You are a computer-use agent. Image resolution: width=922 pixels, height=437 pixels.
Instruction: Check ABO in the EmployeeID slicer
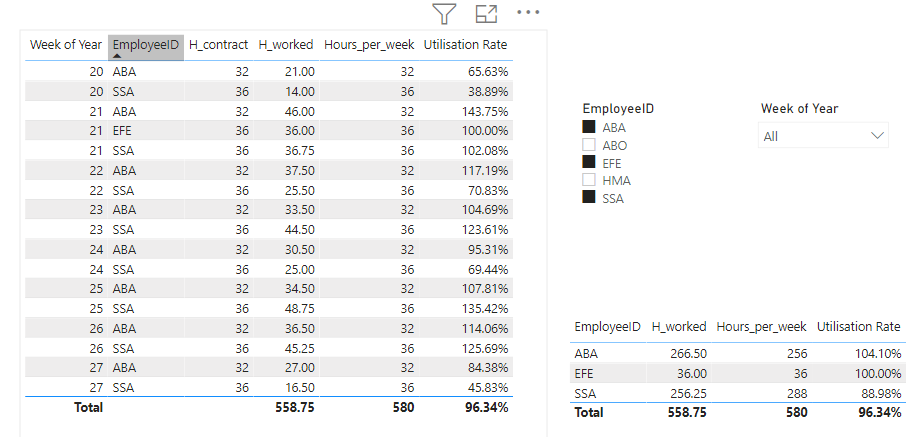pos(589,145)
